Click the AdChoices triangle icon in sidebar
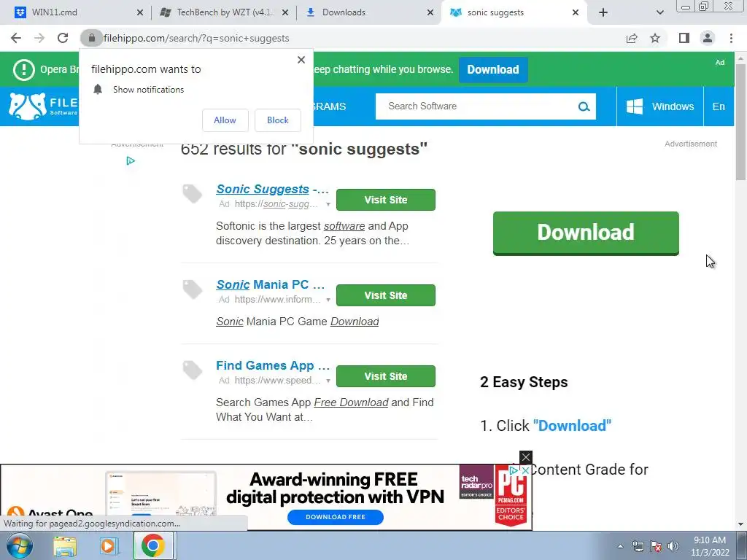The width and height of the screenshot is (747, 560). [x=131, y=161]
